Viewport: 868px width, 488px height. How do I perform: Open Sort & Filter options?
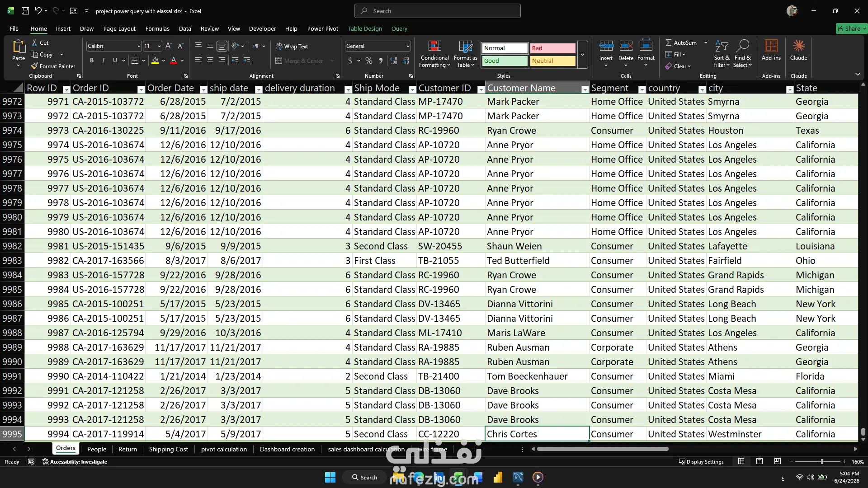coord(722,54)
